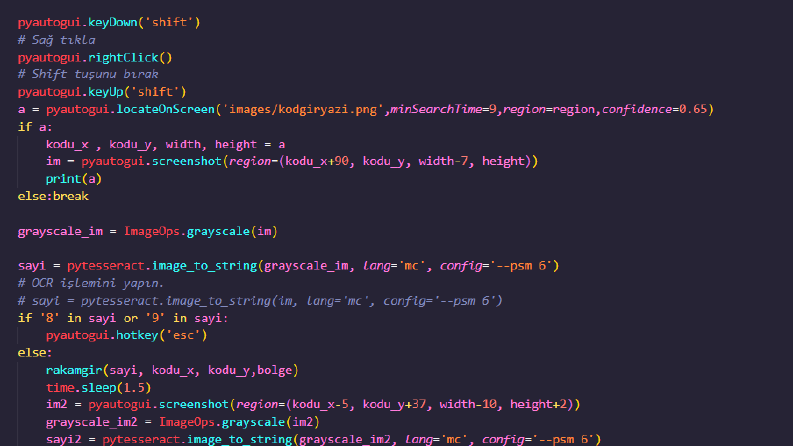Viewport: 793px width, 446px height.
Task: Click the pyautogui.rightClick() line
Action: click(x=95, y=58)
